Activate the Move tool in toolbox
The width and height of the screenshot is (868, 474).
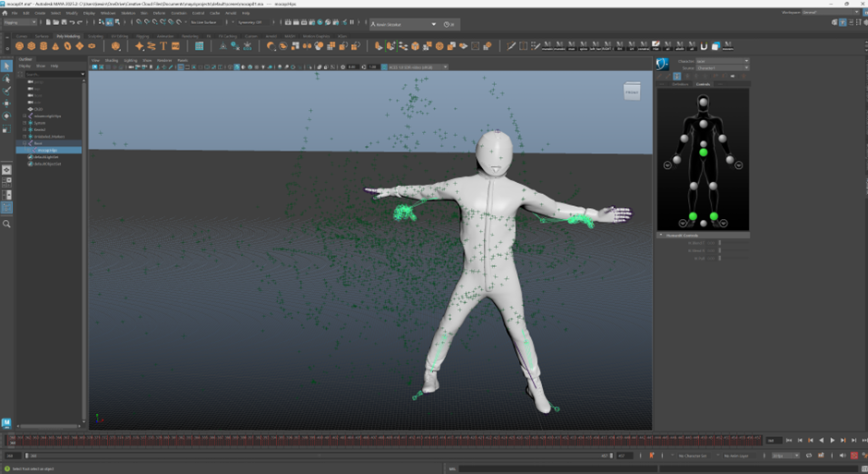point(6,103)
